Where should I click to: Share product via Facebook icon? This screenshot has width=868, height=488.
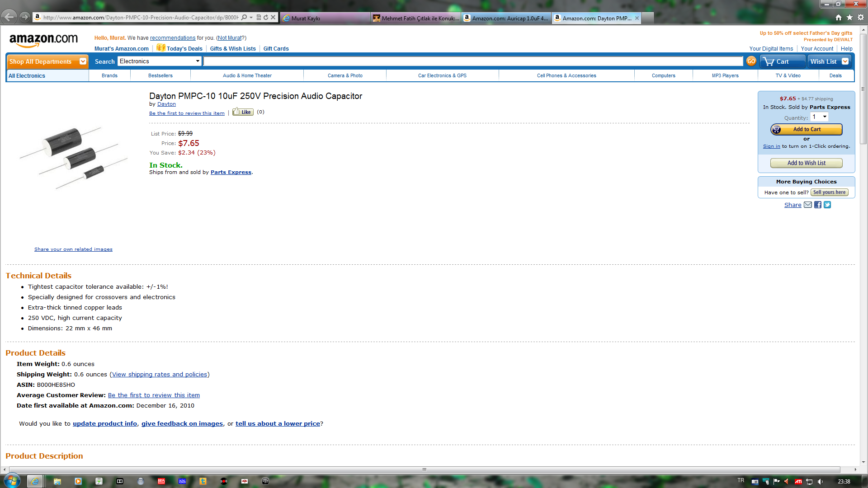click(x=818, y=205)
